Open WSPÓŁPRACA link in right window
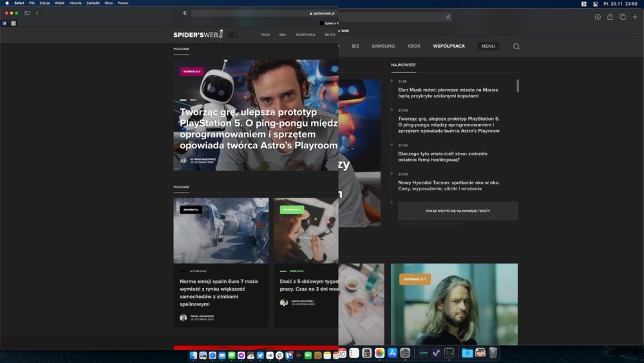Viewport: 644px width, 363px height. click(x=449, y=46)
